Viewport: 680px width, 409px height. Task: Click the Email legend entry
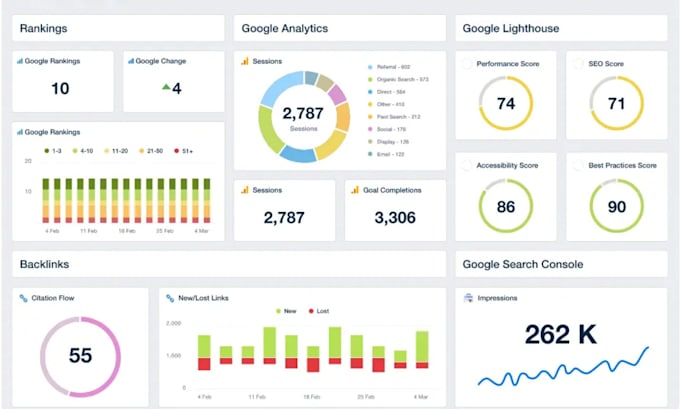point(386,154)
